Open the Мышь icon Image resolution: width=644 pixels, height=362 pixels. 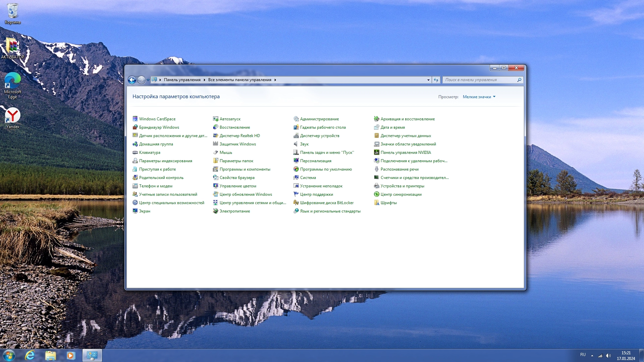[x=215, y=153]
